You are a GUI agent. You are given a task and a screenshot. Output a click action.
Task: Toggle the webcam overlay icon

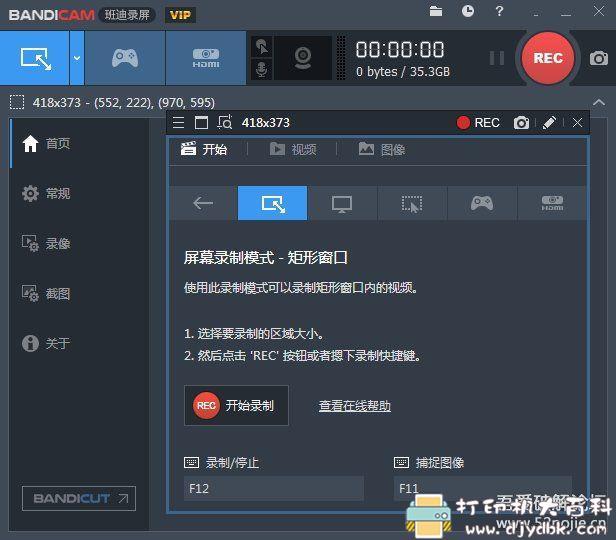(x=303, y=58)
